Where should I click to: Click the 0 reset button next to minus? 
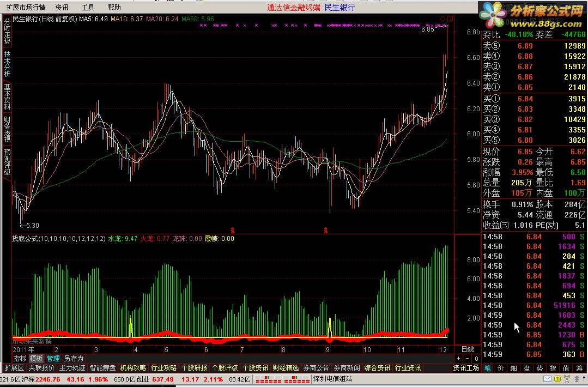click(x=476, y=359)
